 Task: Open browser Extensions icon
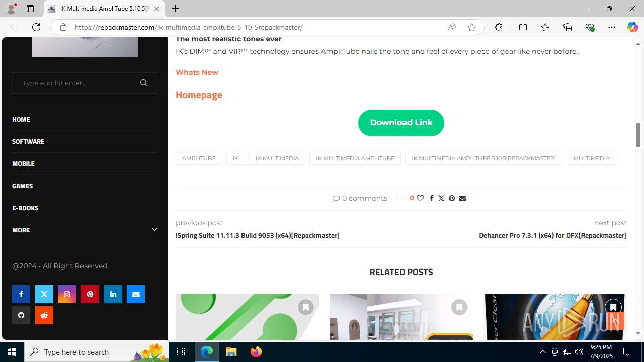click(499, 27)
